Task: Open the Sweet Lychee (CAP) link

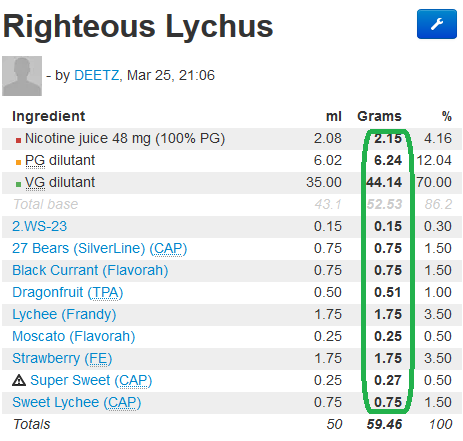Action: [77, 402]
